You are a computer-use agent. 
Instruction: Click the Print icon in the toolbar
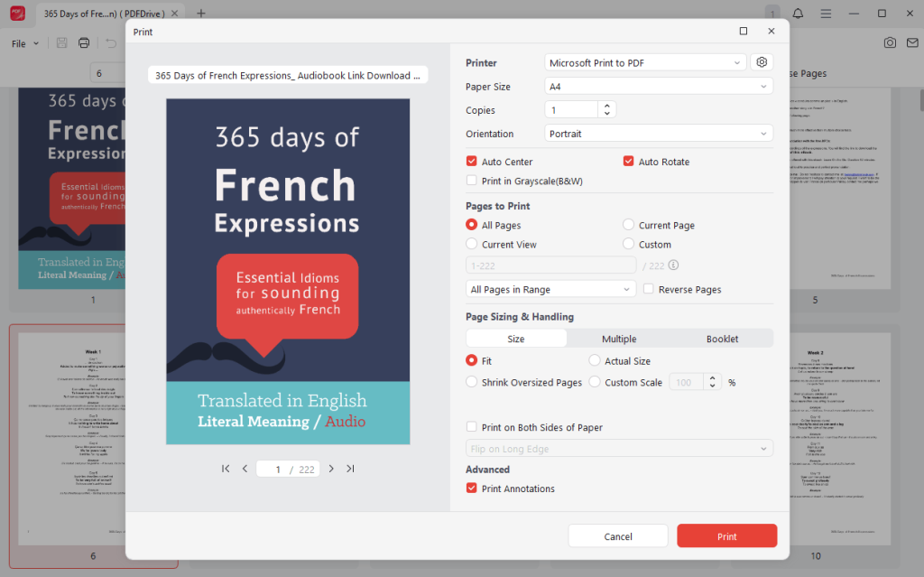[x=83, y=42]
